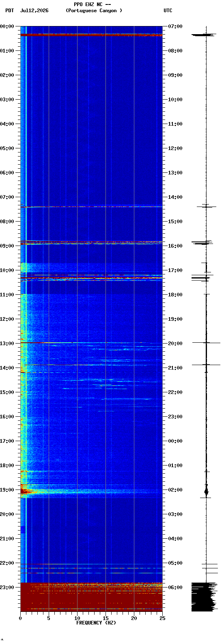Click the '23:00' label on PDT axis
Screen dimensions: 224x644
(7, 587)
